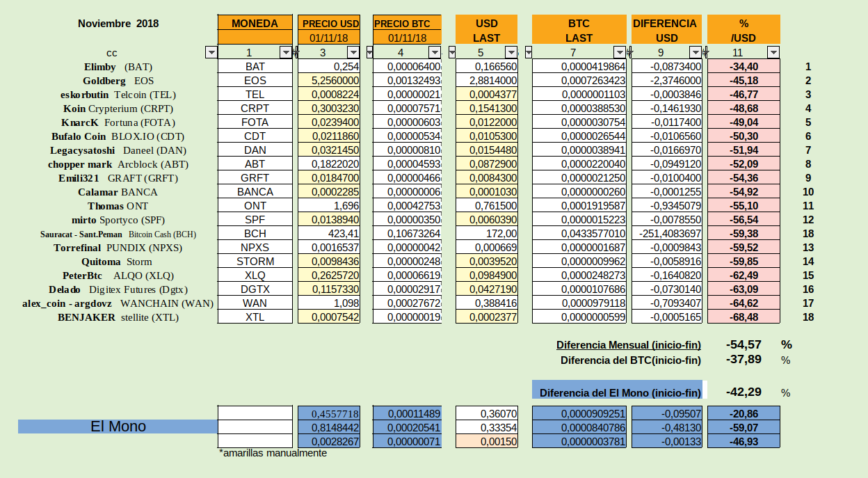Click the Goldberg EOS name cell
The image size is (868, 478).
coord(118,81)
